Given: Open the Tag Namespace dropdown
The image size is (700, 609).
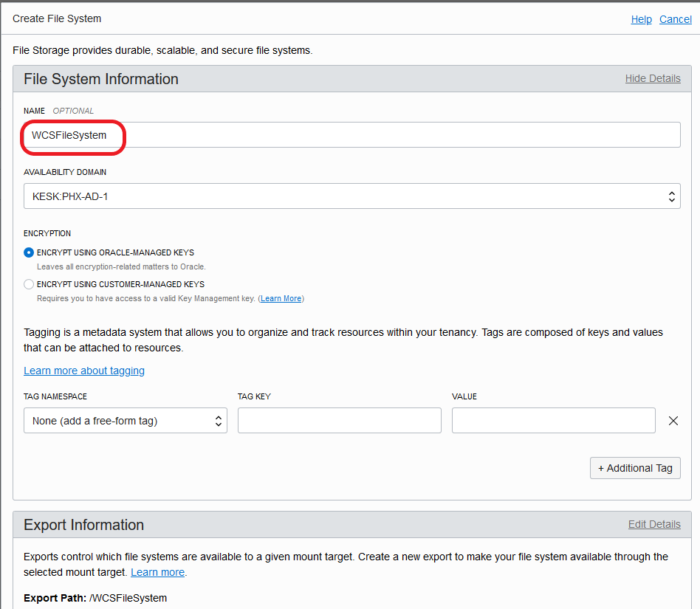Looking at the screenshot, I should (x=126, y=420).
